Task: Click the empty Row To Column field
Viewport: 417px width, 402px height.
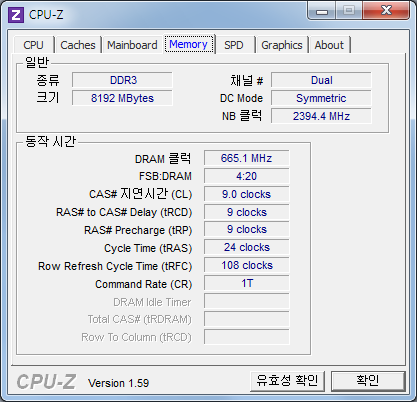Action: click(x=247, y=337)
